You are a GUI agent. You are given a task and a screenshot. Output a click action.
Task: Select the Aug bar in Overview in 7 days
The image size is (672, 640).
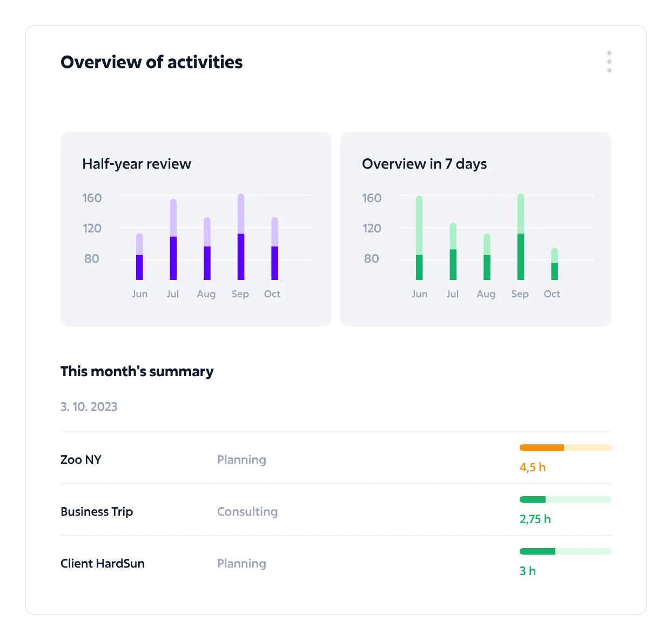[x=487, y=257]
